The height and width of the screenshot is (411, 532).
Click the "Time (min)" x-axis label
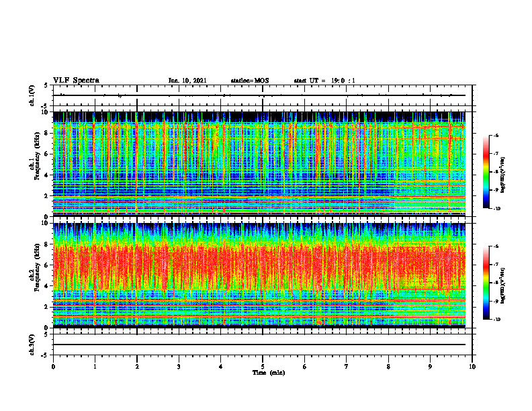(x=269, y=373)
